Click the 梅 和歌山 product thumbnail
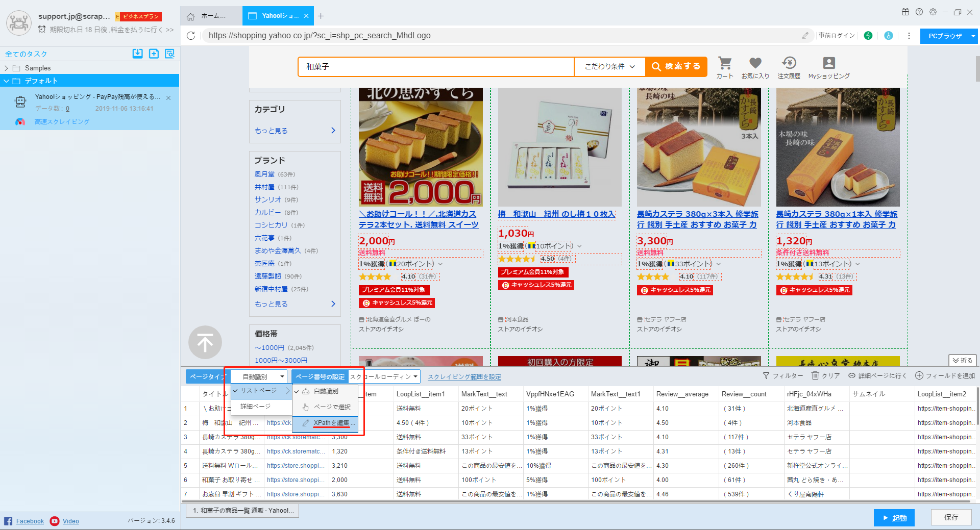Screen dimensions: 980x530 (559, 147)
